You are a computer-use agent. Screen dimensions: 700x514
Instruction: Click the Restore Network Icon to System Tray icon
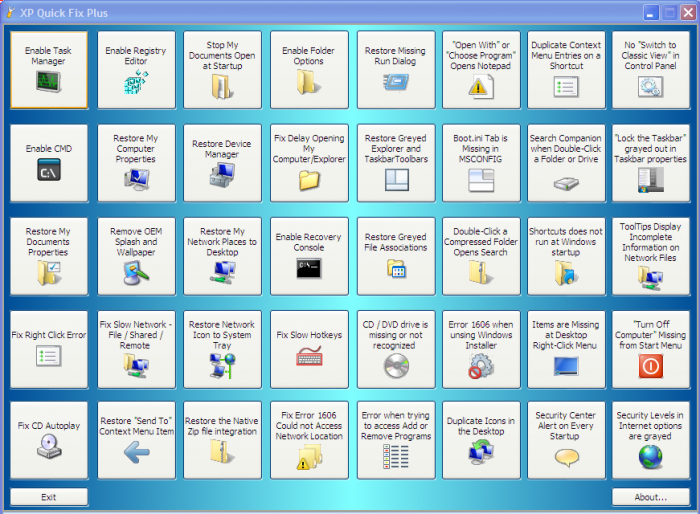222,366
